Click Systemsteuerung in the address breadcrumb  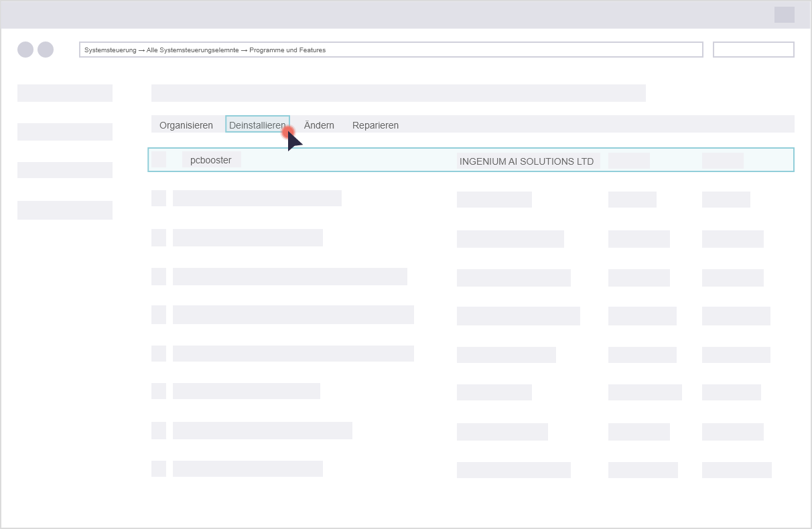tap(111, 50)
